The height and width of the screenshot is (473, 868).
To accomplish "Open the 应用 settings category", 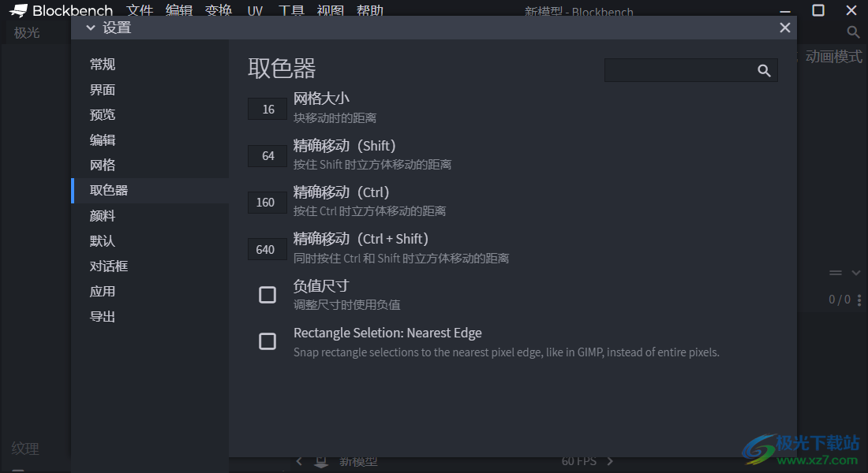I will (149, 292).
